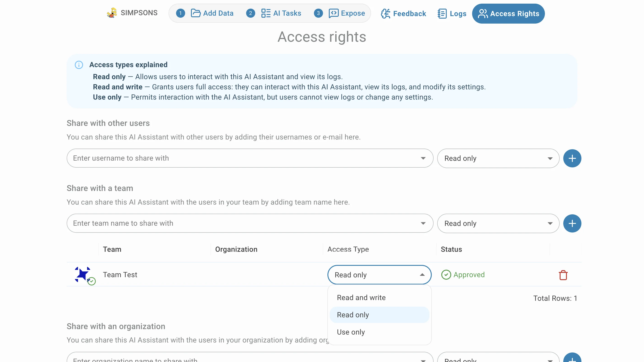Sort by the Status column header
Viewport: 644px width, 362px height.
tap(451, 249)
